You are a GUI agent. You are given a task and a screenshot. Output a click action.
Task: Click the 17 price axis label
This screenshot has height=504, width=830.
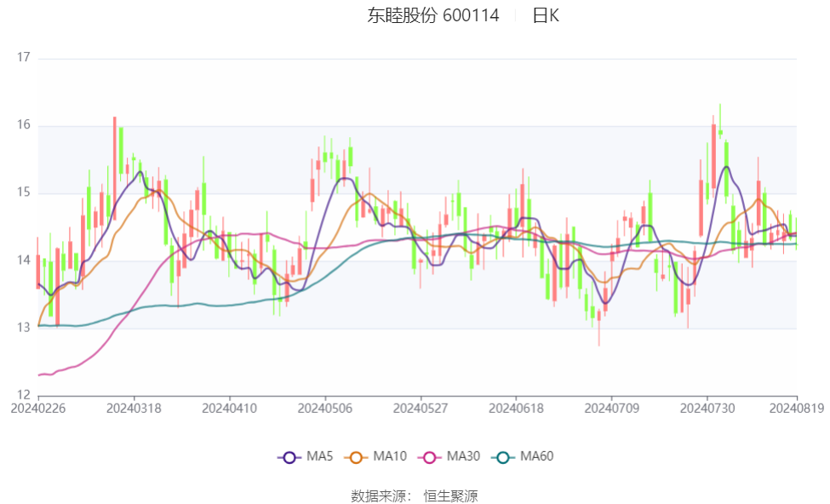tap(23, 57)
